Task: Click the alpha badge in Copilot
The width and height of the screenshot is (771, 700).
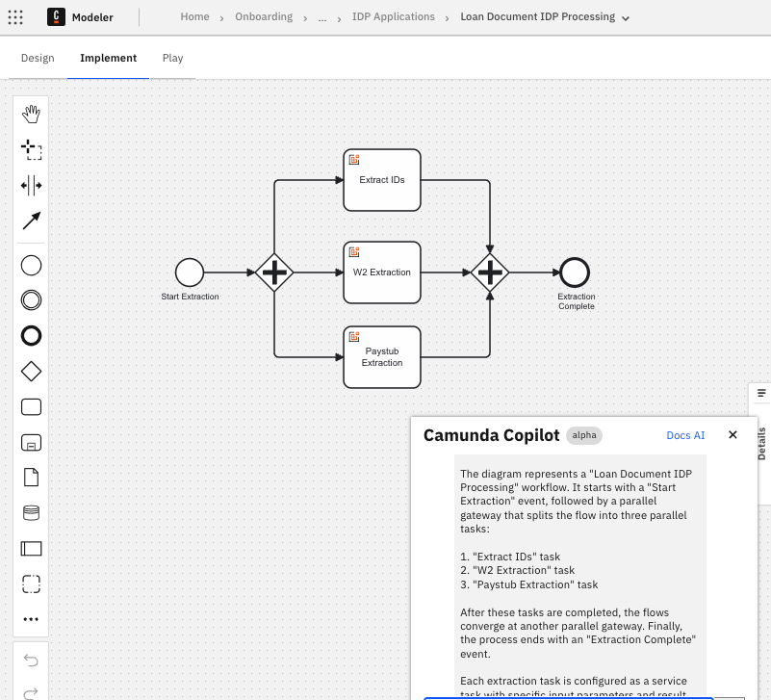Action: click(584, 435)
